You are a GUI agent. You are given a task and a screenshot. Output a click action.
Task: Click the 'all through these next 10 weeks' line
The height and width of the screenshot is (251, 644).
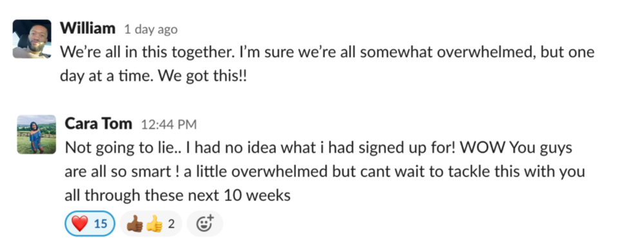click(x=178, y=195)
